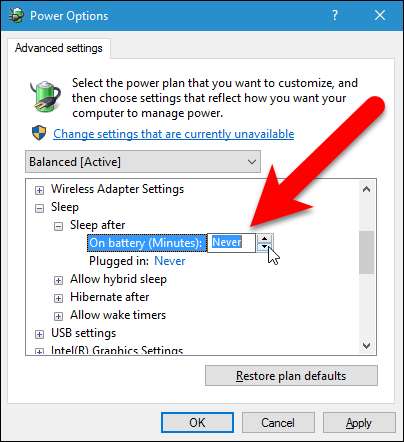The height and width of the screenshot is (442, 404).
Task: Decrease minutes with the spinner down arrow
Action: (265, 247)
